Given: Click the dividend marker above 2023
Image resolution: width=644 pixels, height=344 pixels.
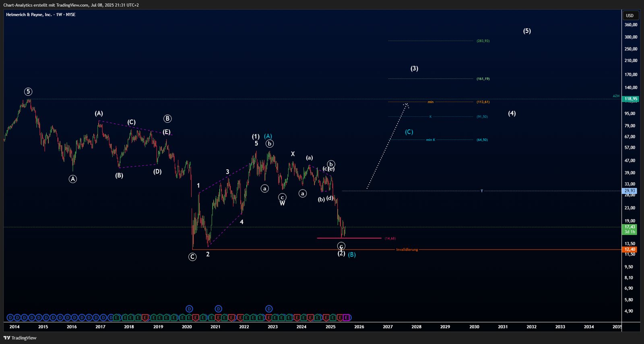Looking at the screenshot, I should [269, 309].
